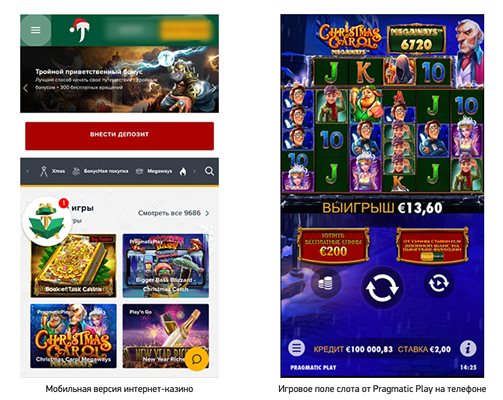Open the slot game menu icon
The image size is (503, 400).
coord(296,349)
